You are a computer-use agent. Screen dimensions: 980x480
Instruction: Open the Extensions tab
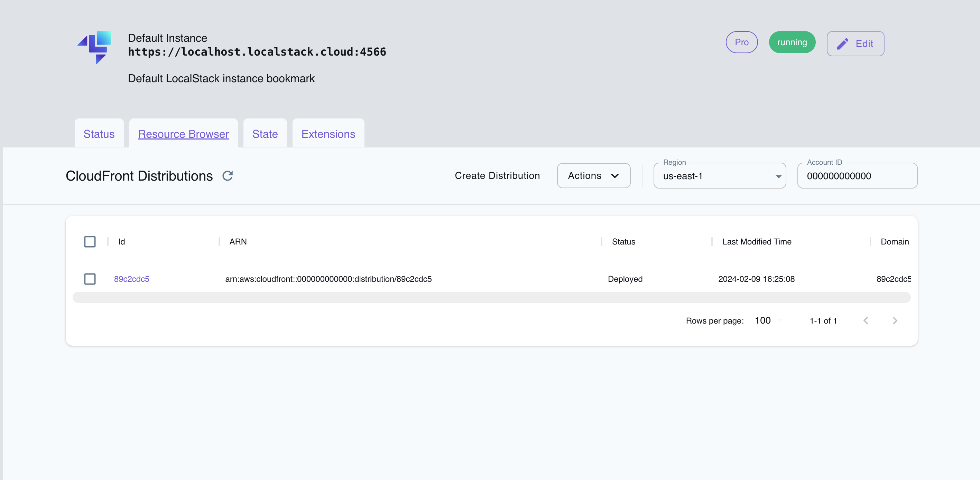328,134
